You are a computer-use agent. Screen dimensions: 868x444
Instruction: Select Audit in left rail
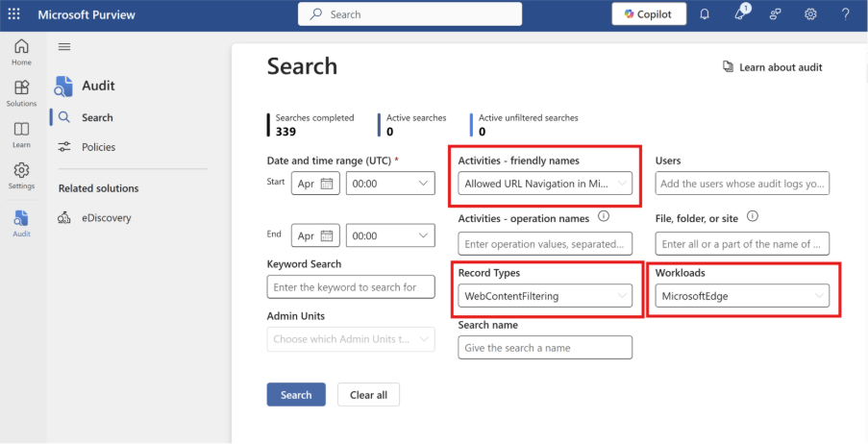[x=21, y=224]
